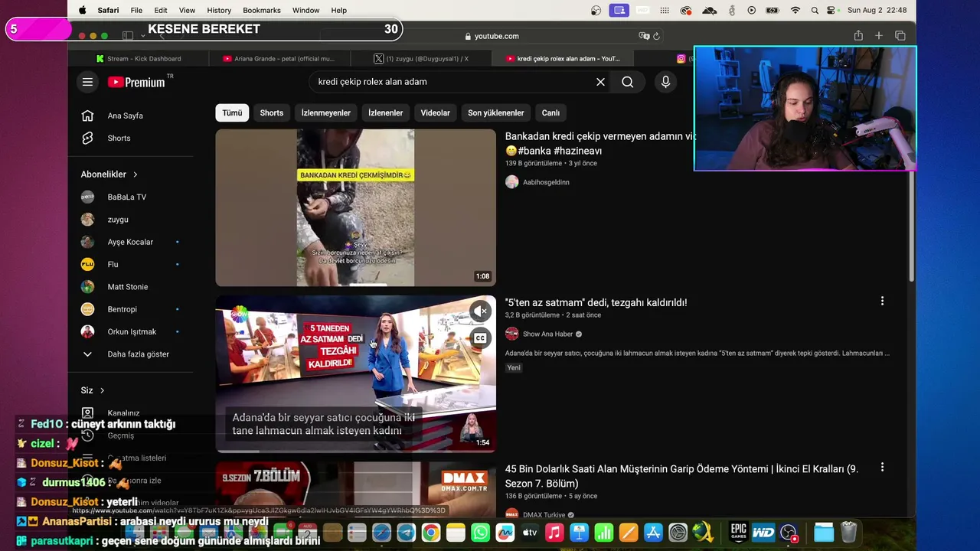Add a new Safari tab
Viewport: 980px width, 551px height.
coord(879,35)
